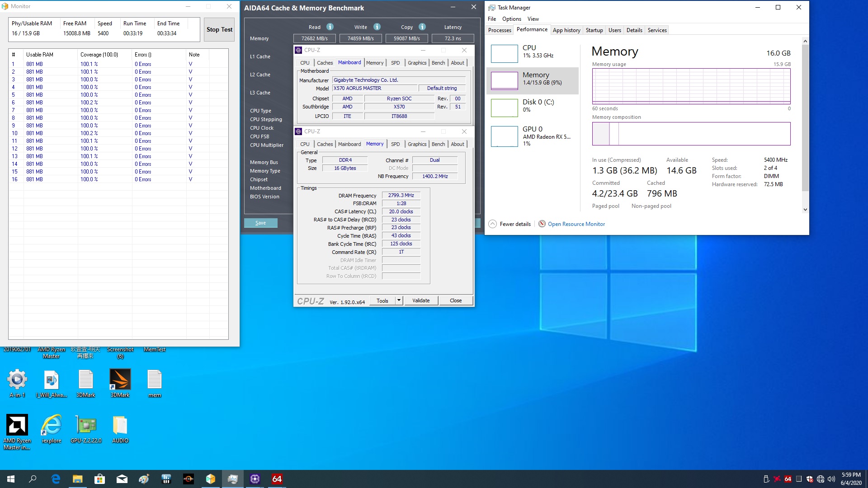This screenshot has width=868, height=488.
Task: Open the View menu in Task Manager
Action: [533, 19]
